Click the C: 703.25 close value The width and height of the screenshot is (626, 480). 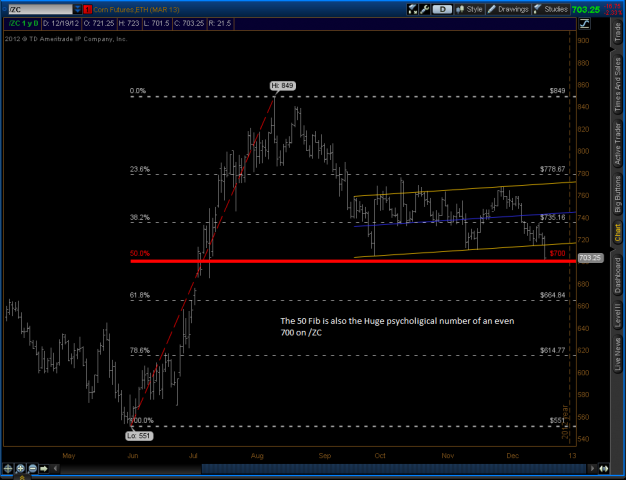point(189,24)
